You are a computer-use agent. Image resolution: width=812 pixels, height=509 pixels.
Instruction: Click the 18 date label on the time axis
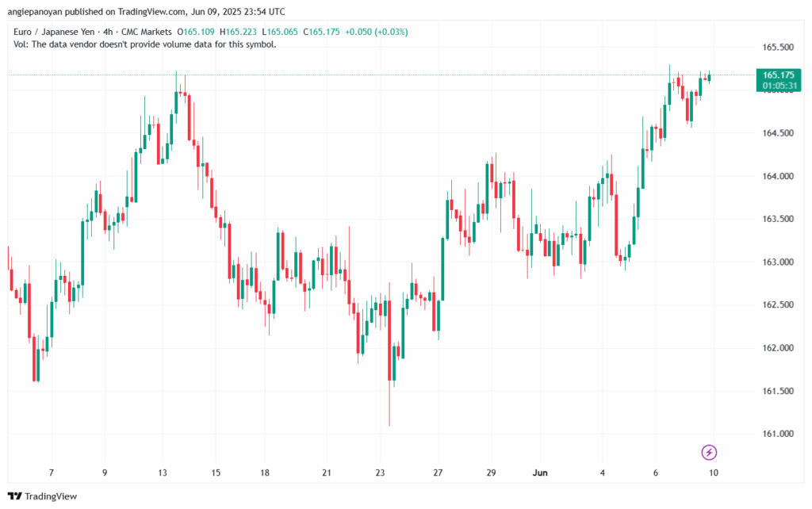(265, 473)
